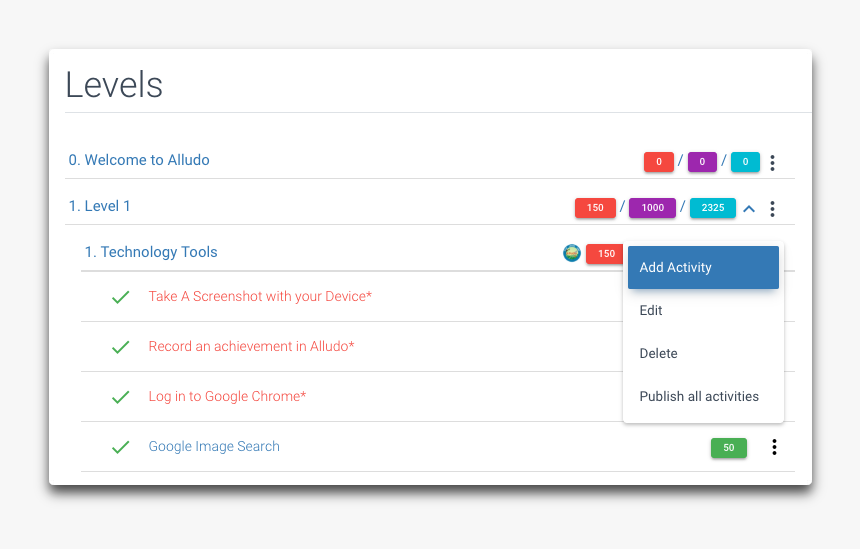
Task: Click the teal 2325 badge on Level 1
Action: pyautogui.click(x=712, y=208)
